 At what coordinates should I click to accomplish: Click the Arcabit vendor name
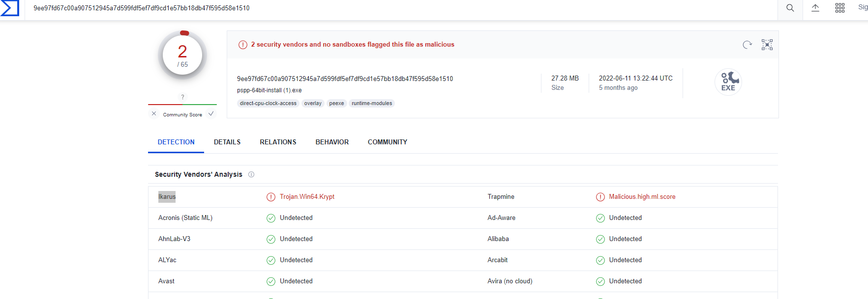[498, 260]
